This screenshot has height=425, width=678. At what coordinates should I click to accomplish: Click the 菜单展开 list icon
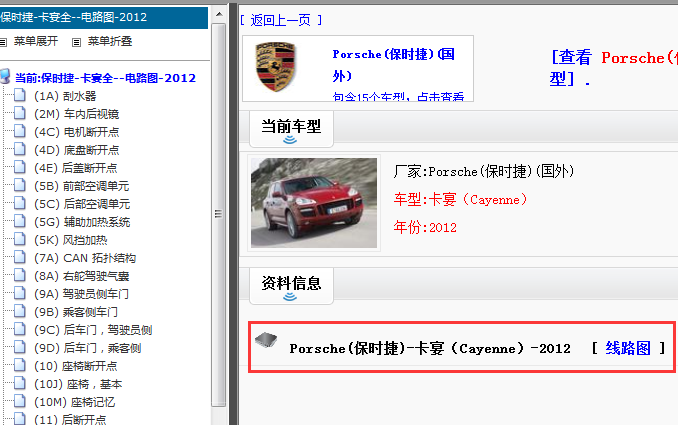(3, 42)
